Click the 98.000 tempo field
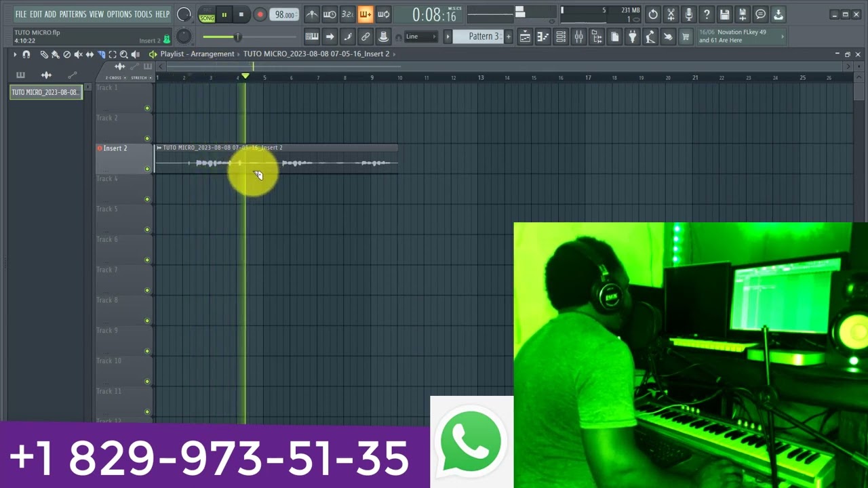The image size is (868, 488). coord(284,14)
